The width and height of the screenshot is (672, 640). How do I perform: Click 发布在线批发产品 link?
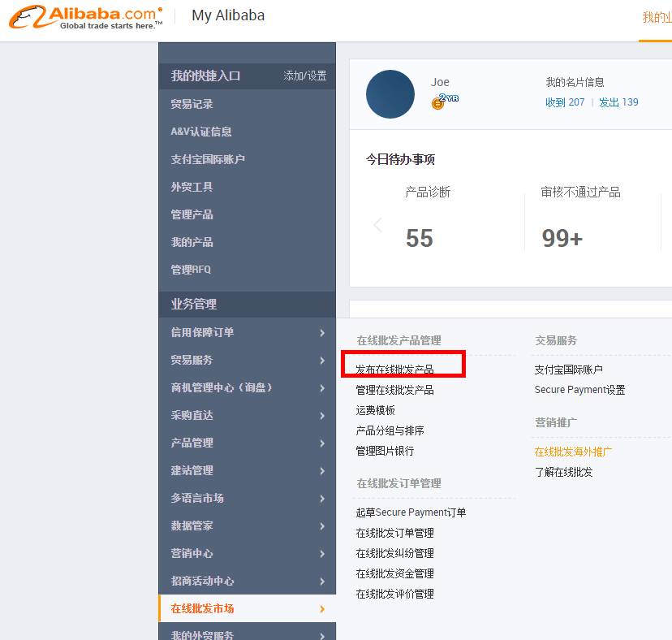coord(394,370)
